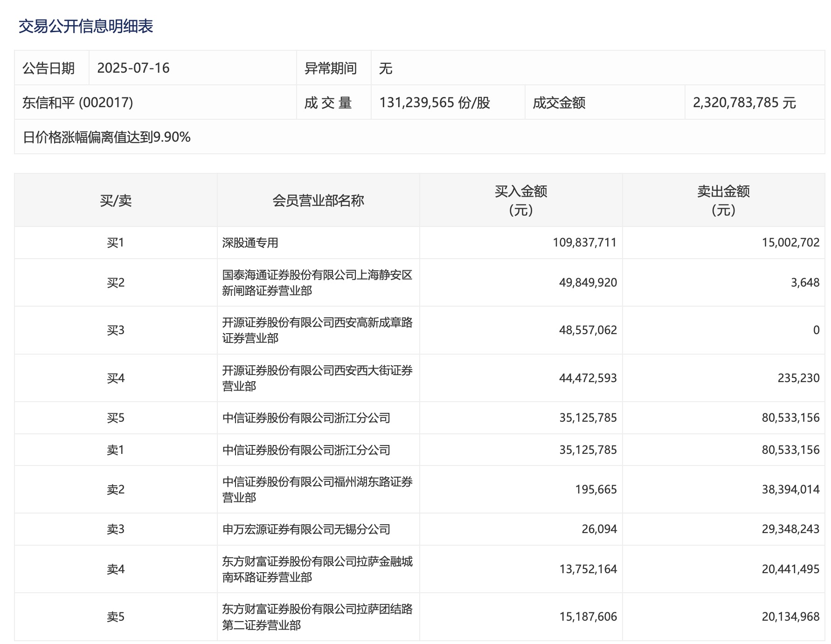Open 国泰海通证券 上海静安区新闸路 branch entry

pos(317,283)
